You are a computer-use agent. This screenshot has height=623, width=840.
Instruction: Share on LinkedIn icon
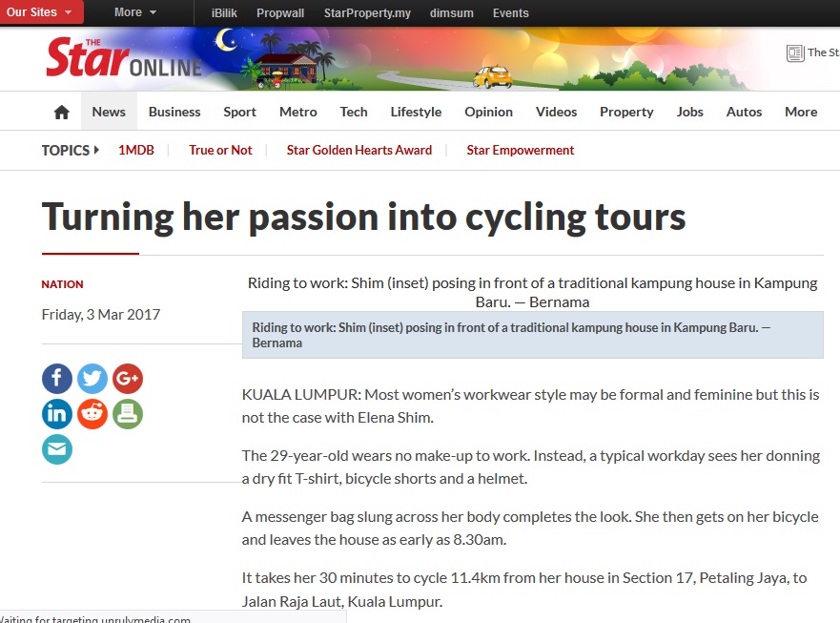tap(57, 414)
